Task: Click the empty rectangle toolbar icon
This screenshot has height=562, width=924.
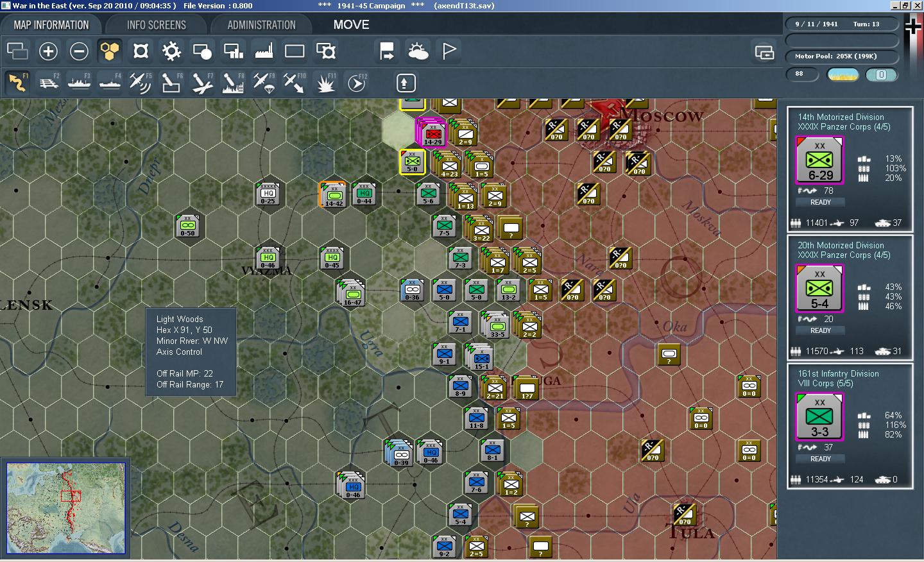Action: pyautogui.click(x=295, y=51)
